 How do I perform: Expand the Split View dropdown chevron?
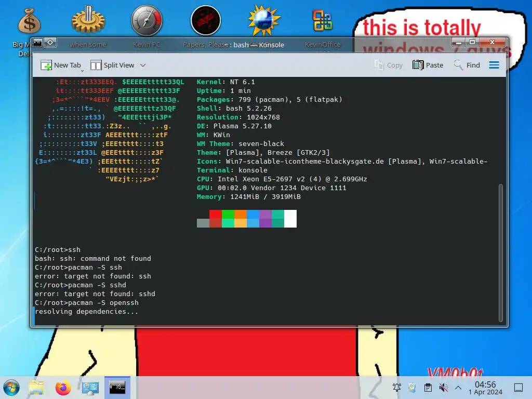pyautogui.click(x=143, y=65)
